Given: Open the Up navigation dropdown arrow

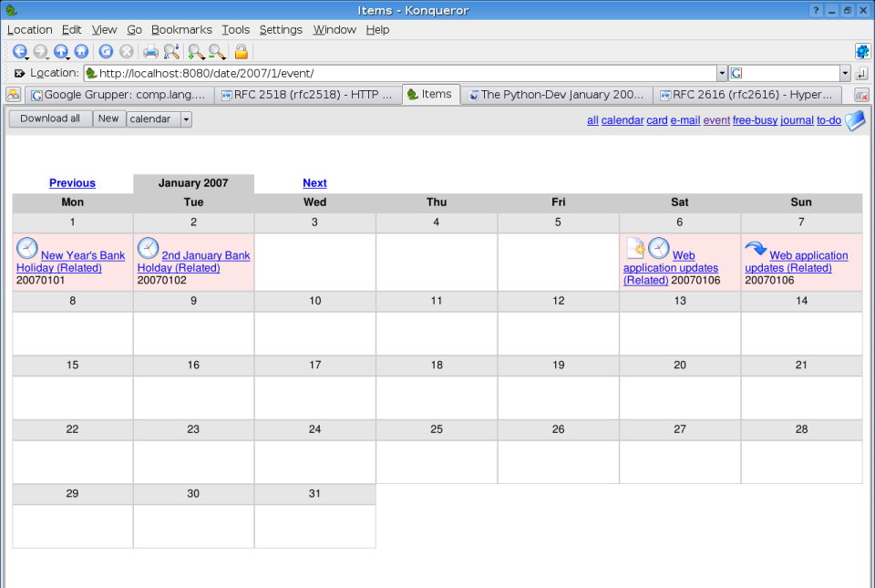Looking at the screenshot, I should pos(68,57).
